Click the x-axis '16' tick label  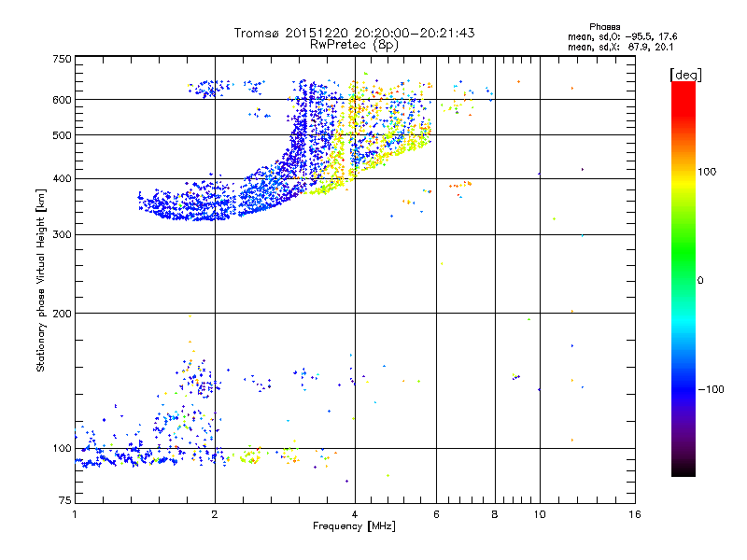[635, 514]
